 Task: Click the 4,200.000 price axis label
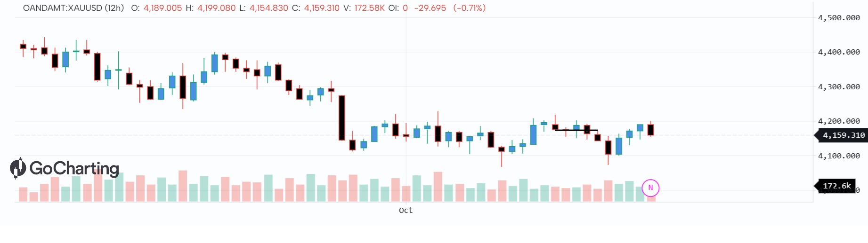click(839, 121)
